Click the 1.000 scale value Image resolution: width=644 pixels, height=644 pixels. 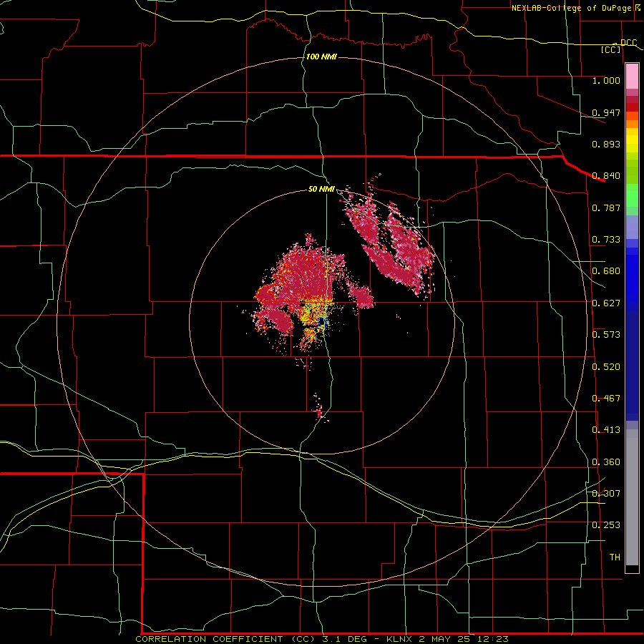606,80
